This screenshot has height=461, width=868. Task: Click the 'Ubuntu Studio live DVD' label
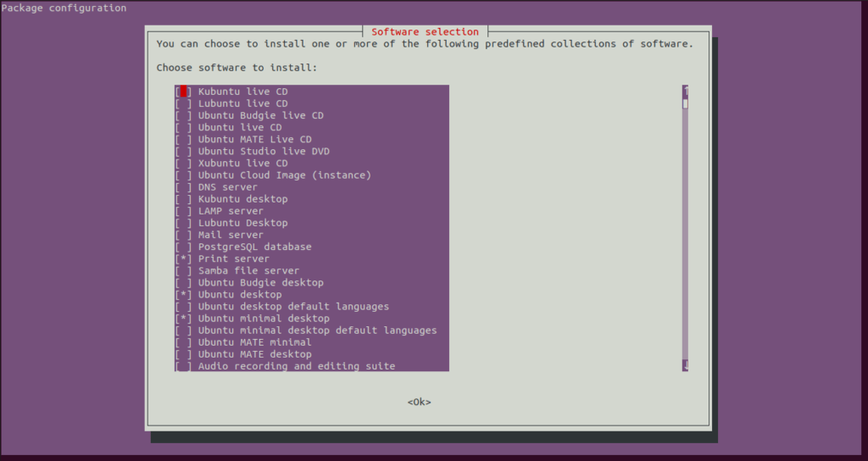[264, 151]
